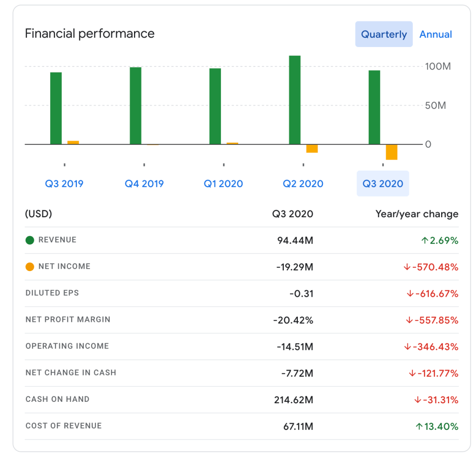Switch to the Annual tab
The height and width of the screenshot is (460, 476).
436,34
